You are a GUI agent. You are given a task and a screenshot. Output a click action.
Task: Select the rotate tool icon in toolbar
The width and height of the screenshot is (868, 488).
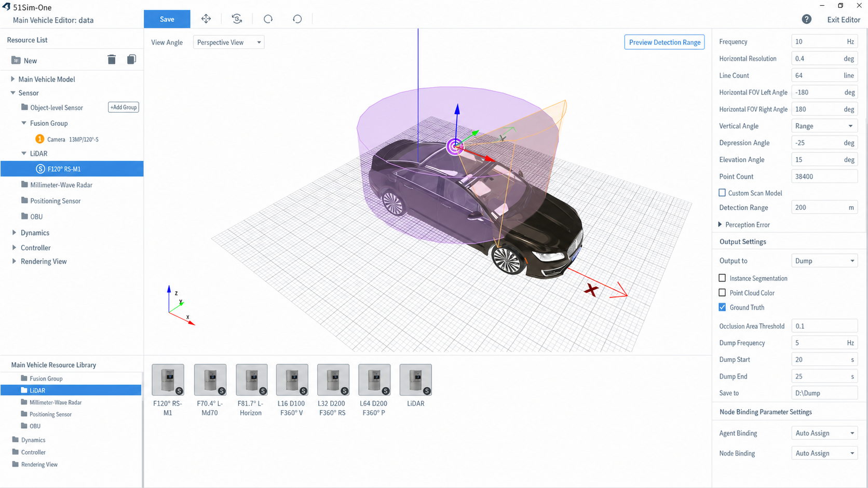pyautogui.click(x=237, y=19)
